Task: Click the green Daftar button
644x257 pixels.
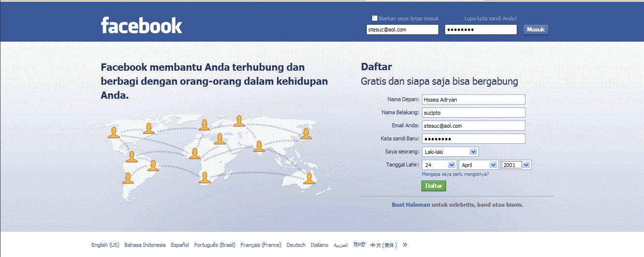Action: coord(434,186)
